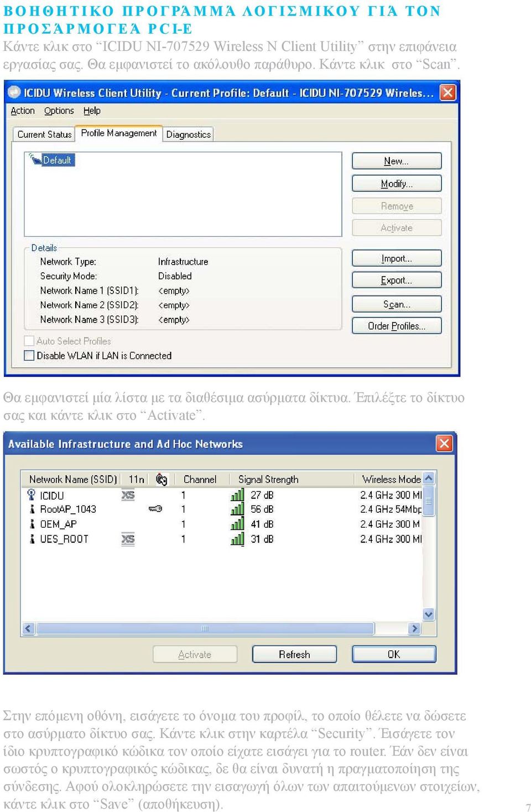Click the ICIDU title bar application icon
The width and height of the screenshot is (531, 812).
tap(14, 92)
